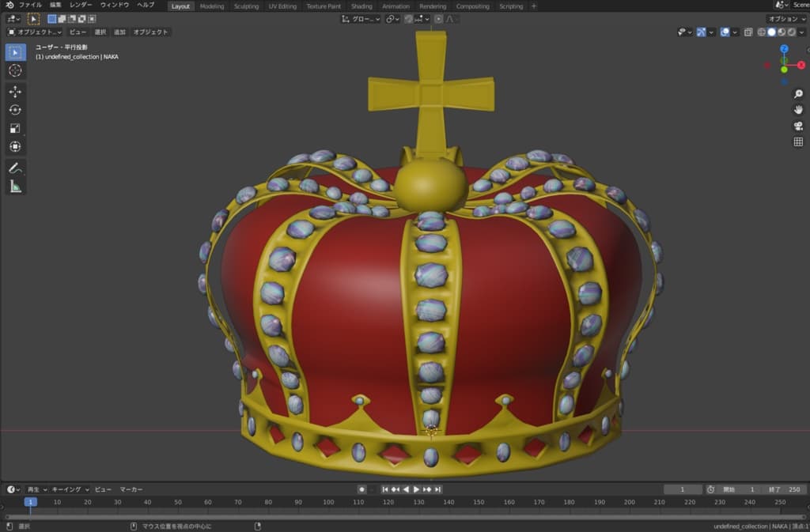The width and height of the screenshot is (810, 532).
Task: Click the zoom magnifier viewport icon
Action: [x=798, y=94]
